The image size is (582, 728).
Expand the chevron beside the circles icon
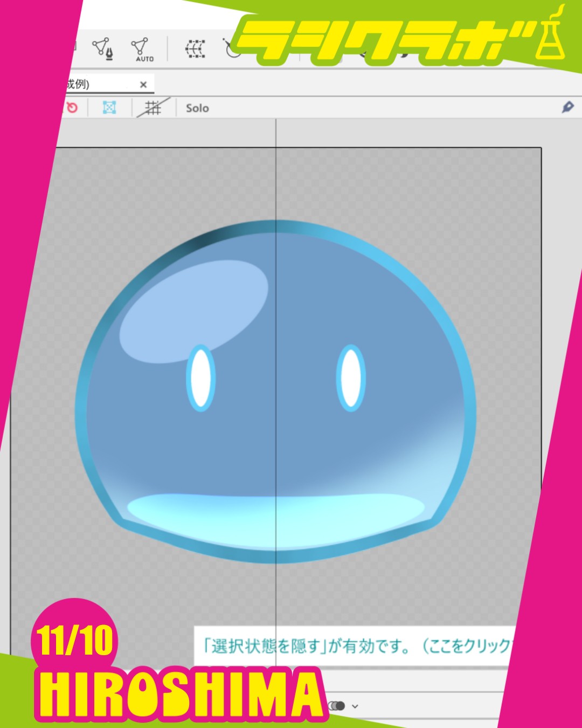coord(355,706)
